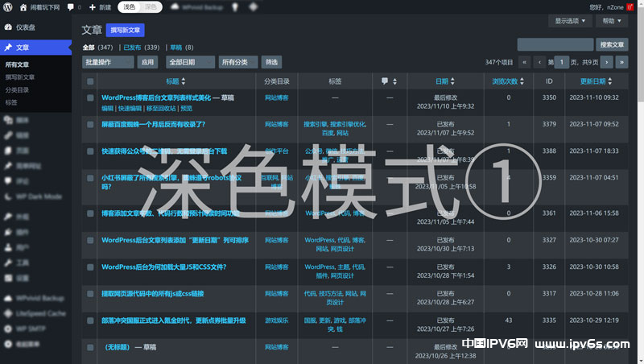The height and width of the screenshot is (364, 644).
Task: Open the plugins icon in sidebar
Action: click(8, 232)
